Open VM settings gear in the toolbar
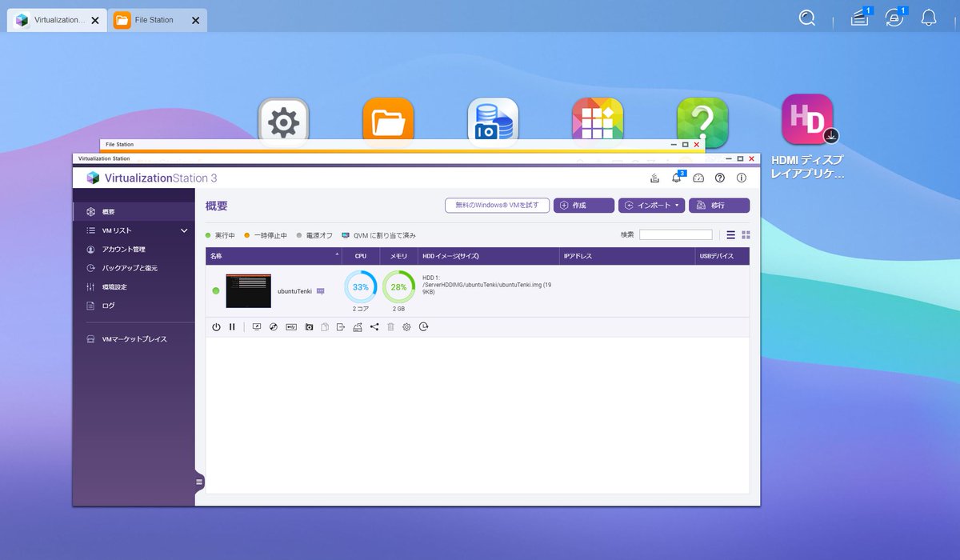Image resolution: width=960 pixels, height=560 pixels. coord(406,326)
